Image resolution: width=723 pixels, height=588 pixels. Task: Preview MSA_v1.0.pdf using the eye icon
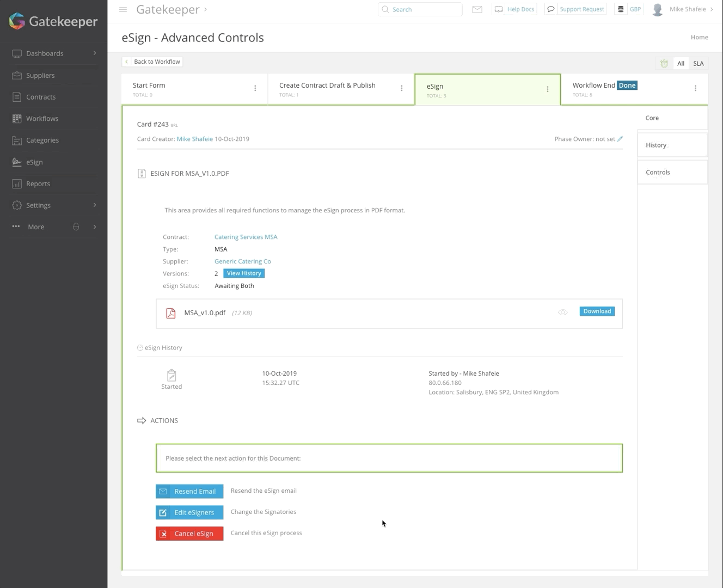563,313
